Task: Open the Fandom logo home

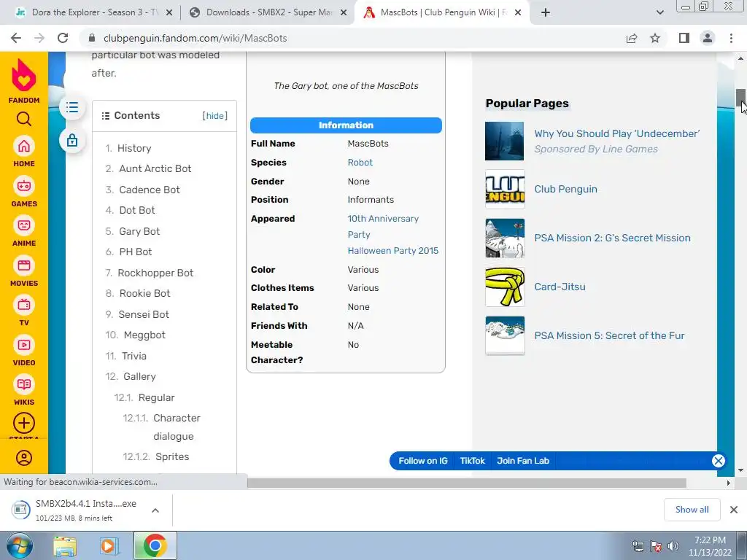Action: [x=24, y=81]
